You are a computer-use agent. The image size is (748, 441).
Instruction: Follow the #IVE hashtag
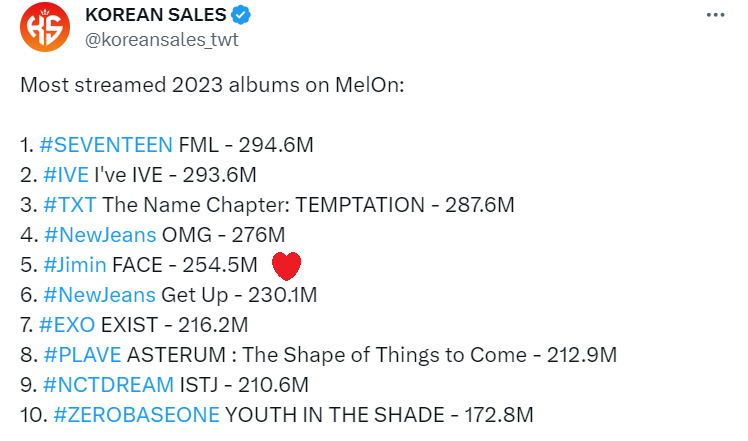pyautogui.click(x=66, y=175)
